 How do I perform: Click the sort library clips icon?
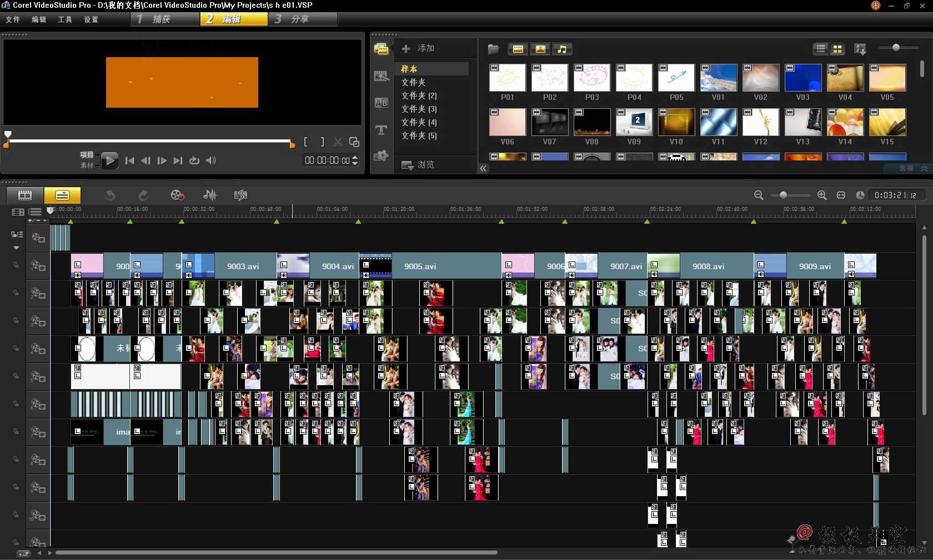pyautogui.click(x=860, y=49)
